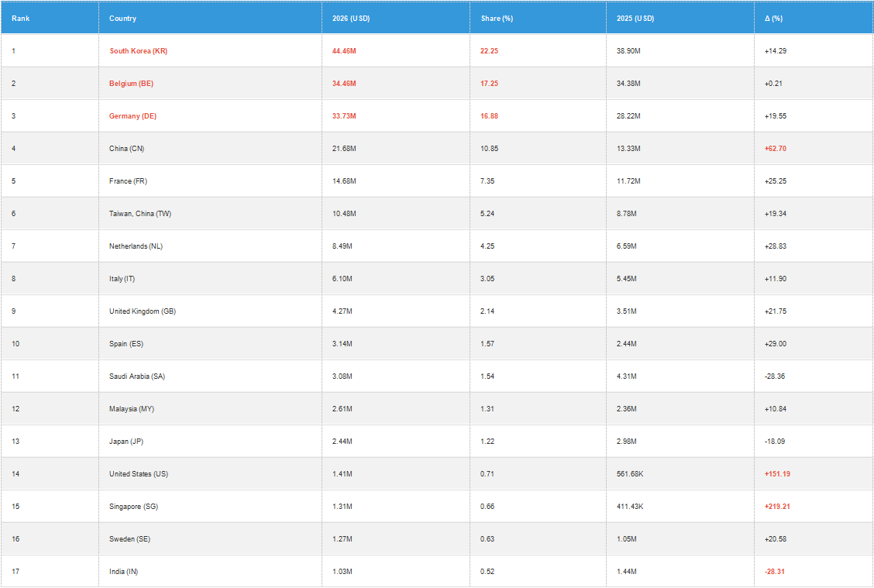Viewport: 874px width, 588px height.
Task: Click the +151.19 change value
Action: point(777,474)
